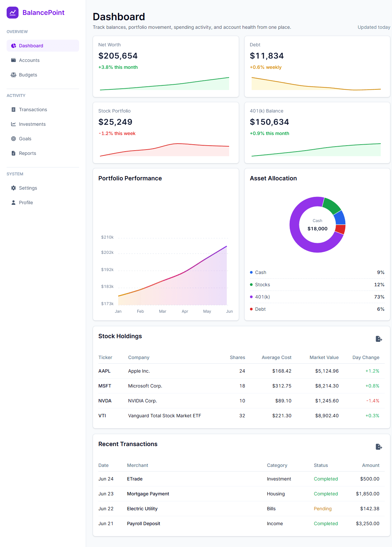The height and width of the screenshot is (547, 392).
Task: Click the Transactions receipt icon
Action: [14, 110]
